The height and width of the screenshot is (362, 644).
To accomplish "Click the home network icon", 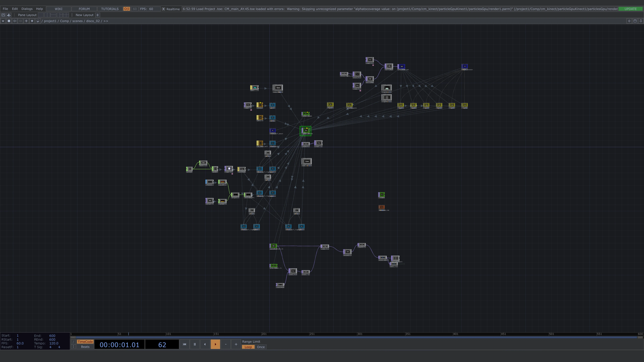I will point(38,21).
